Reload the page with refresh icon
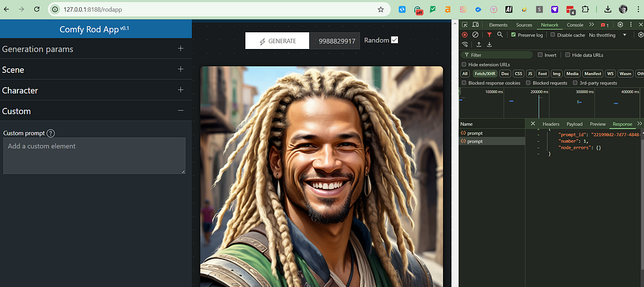The image size is (644, 287). pos(37,9)
